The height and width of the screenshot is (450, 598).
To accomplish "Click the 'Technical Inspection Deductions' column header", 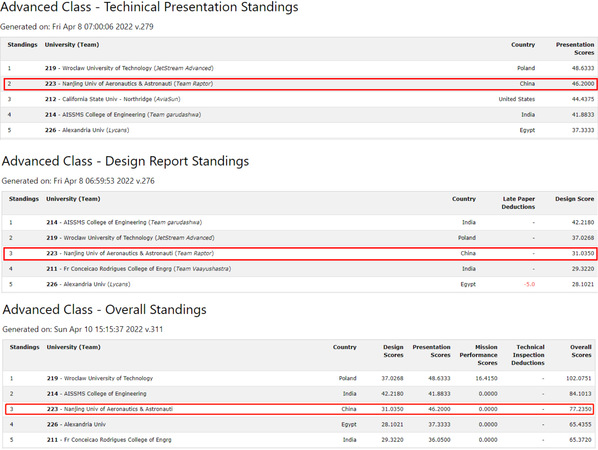I will (528, 355).
